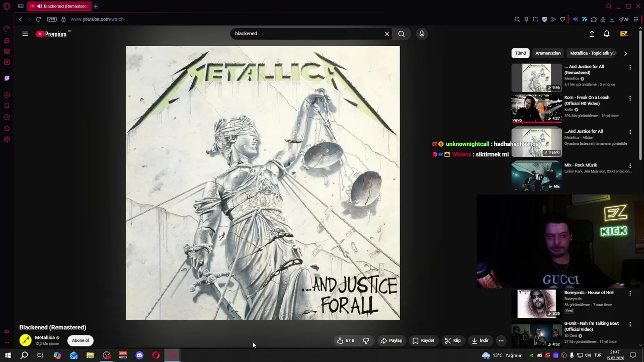Viewport: 644px width, 362px height.
Task: Open YouTube notifications bell
Action: pyautogui.click(x=607, y=34)
